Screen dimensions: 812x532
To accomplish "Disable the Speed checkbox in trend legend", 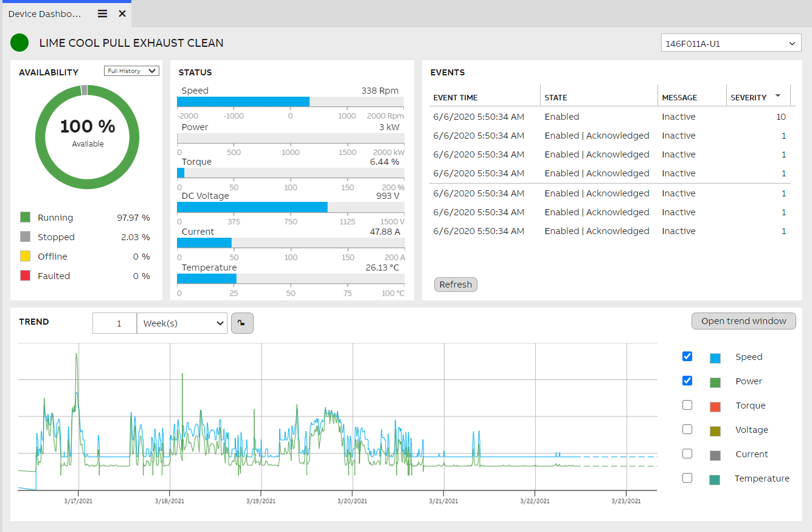I will pyautogui.click(x=687, y=356).
